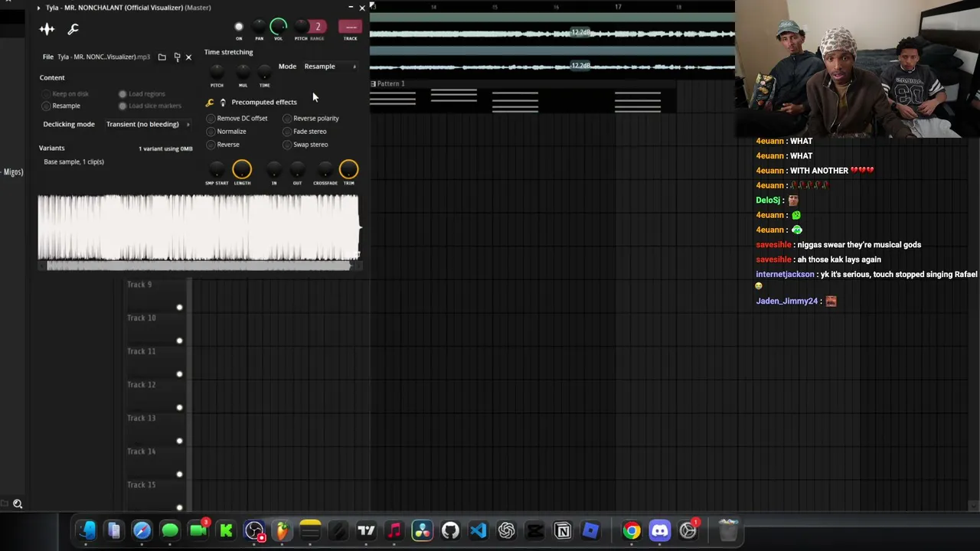Click the 'Base sample, 1 clip(s)' variant

(74, 162)
